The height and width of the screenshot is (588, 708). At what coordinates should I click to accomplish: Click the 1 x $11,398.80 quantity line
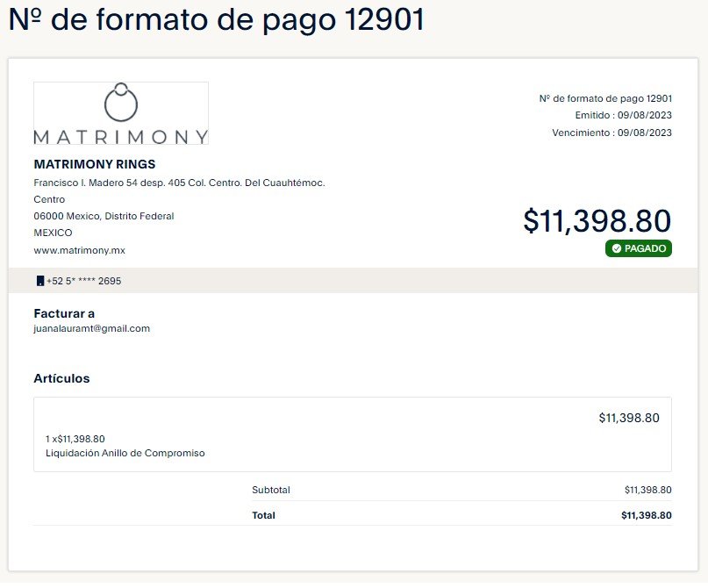[x=75, y=439]
